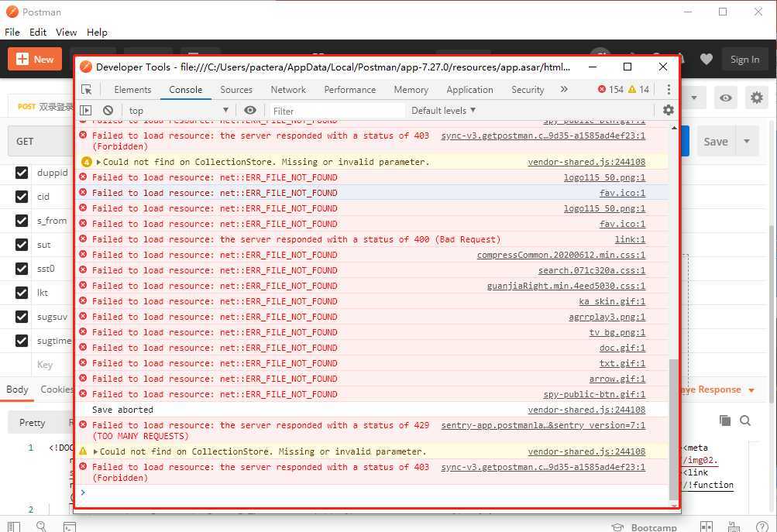
Task: Open the environment selector dropdown arrow in Postman
Action: pos(694,98)
